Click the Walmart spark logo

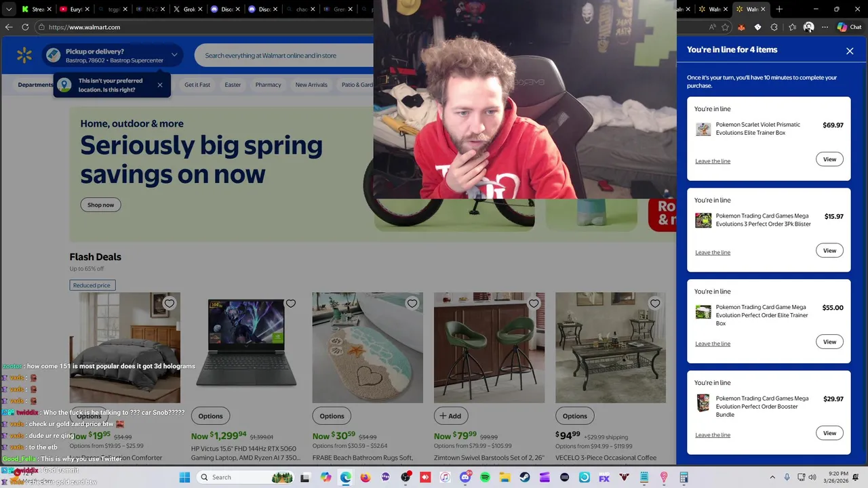(24, 56)
